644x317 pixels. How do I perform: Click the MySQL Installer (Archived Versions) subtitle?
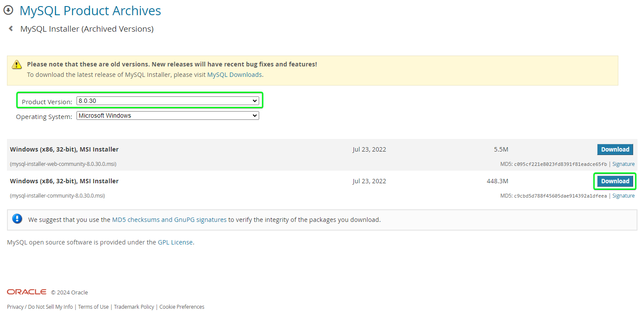point(87,29)
